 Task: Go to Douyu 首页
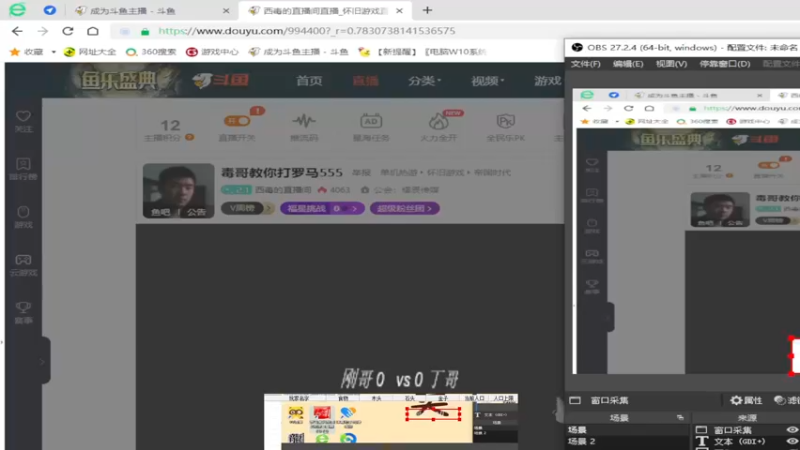click(309, 81)
